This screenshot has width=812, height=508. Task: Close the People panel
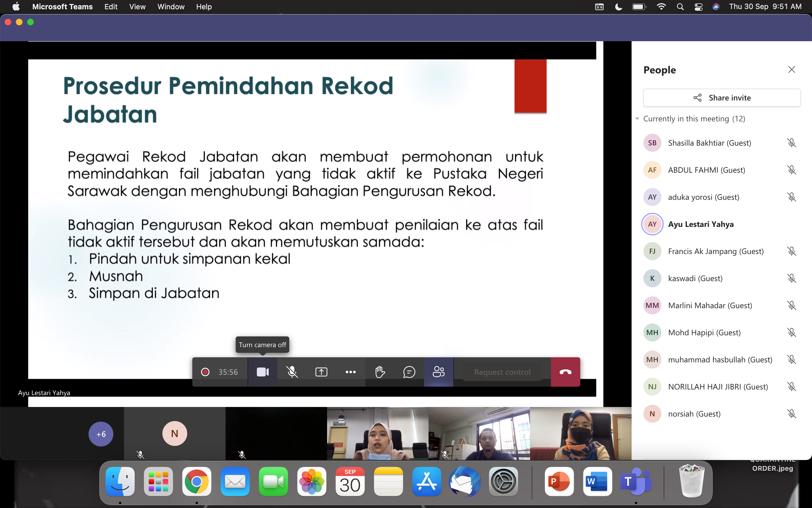point(791,69)
